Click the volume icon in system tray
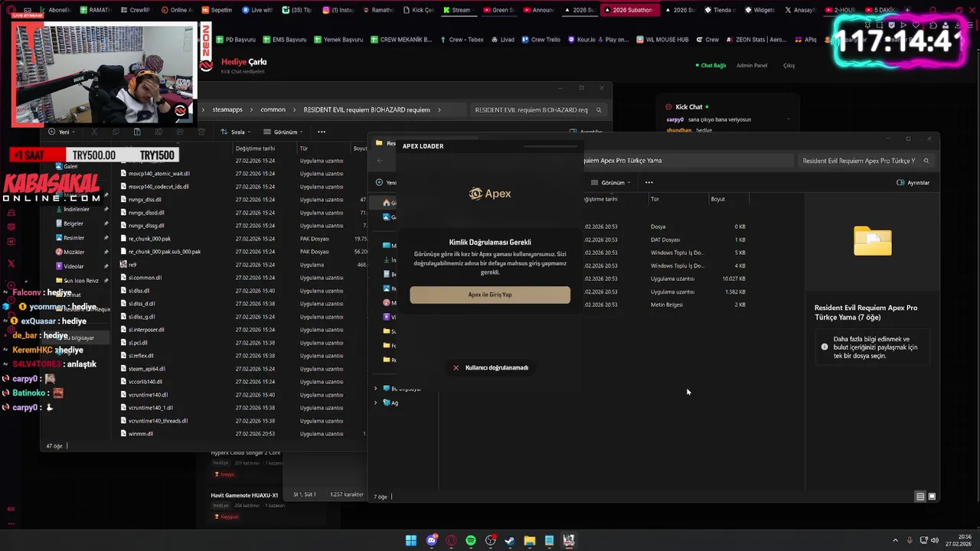This screenshot has width=980, height=551. pos(934,540)
